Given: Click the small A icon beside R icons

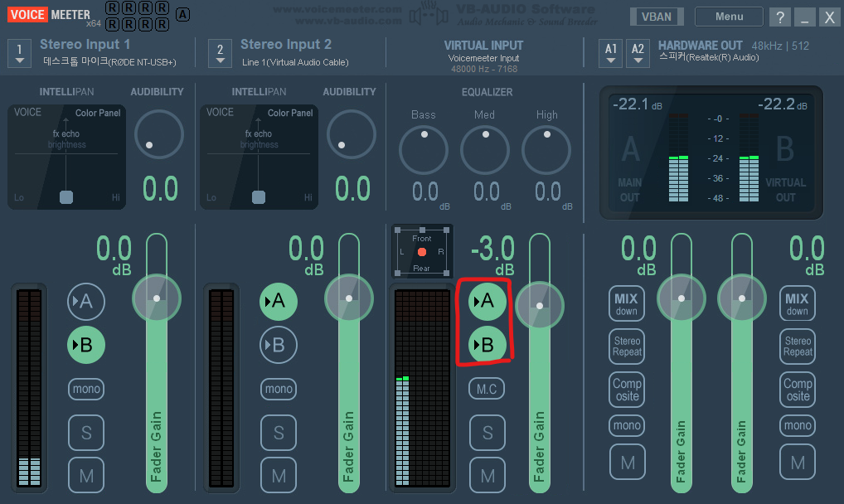Looking at the screenshot, I should point(183,15).
